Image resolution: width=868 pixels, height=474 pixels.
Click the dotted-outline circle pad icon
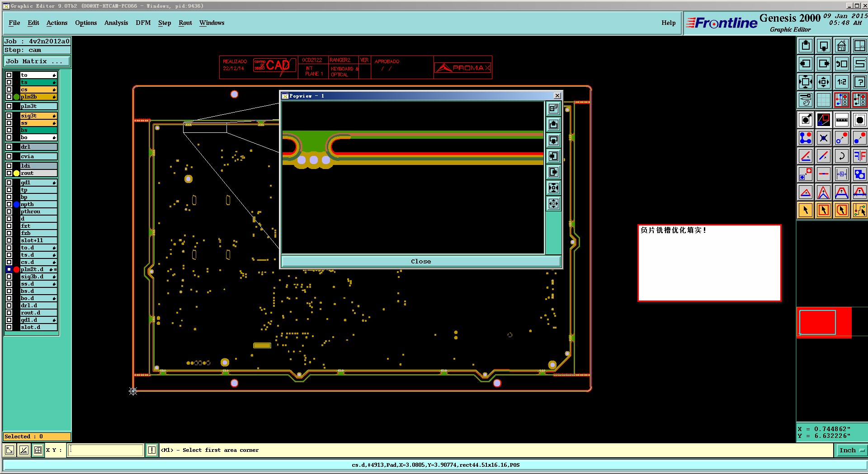[x=859, y=120]
